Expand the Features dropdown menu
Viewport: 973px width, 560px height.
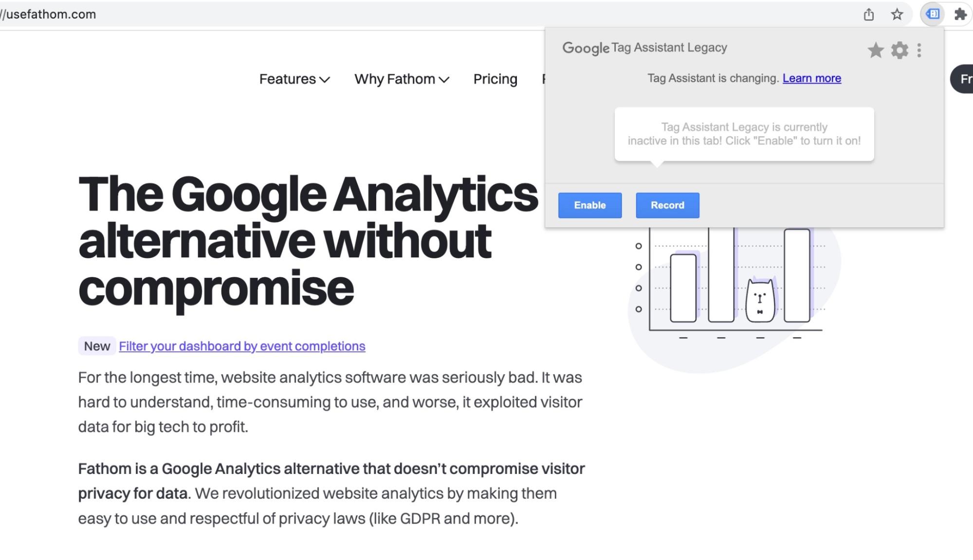pyautogui.click(x=294, y=79)
